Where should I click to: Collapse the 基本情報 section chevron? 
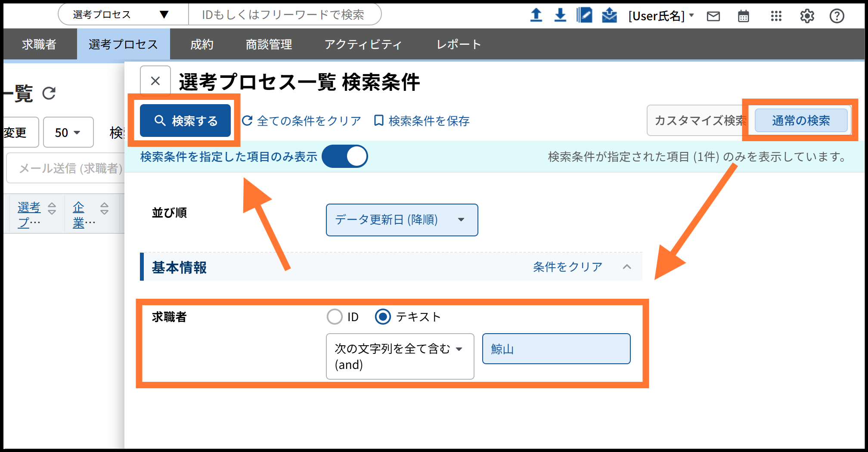tap(627, 267)
